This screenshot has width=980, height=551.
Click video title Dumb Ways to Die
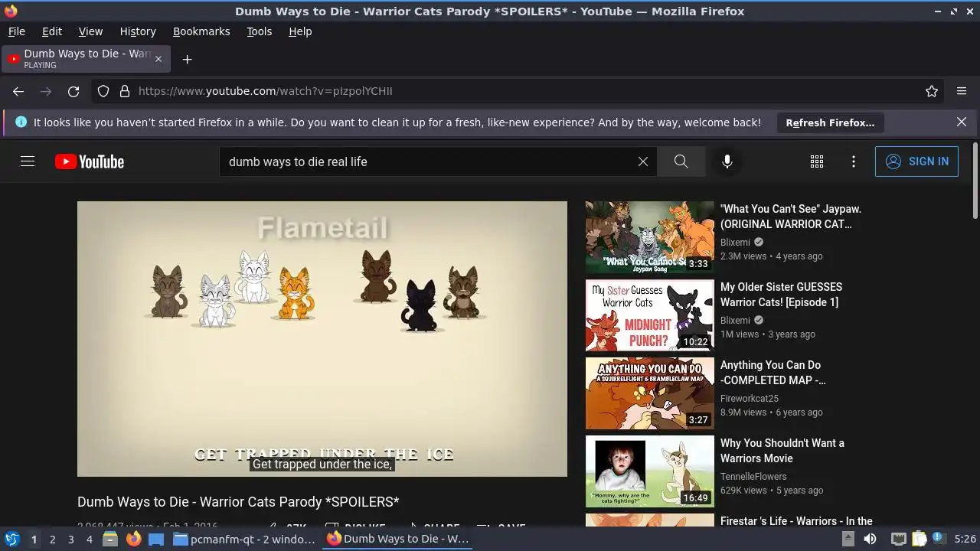point(238,502)
